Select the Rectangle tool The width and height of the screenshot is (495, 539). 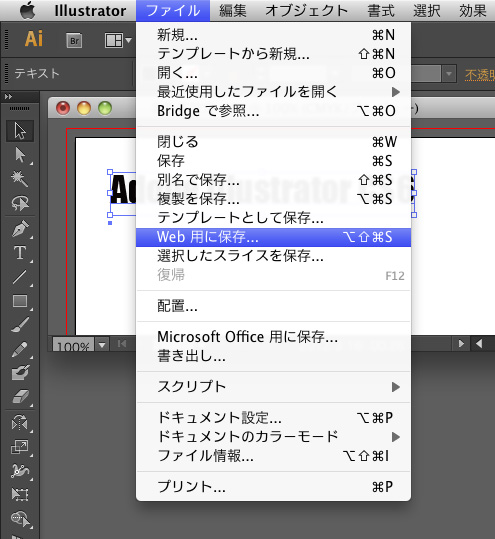20,301
